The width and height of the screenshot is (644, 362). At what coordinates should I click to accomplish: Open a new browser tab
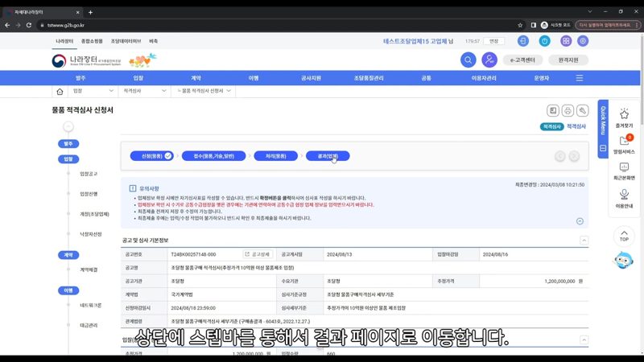pyautogui.click(x=90, y=12)
